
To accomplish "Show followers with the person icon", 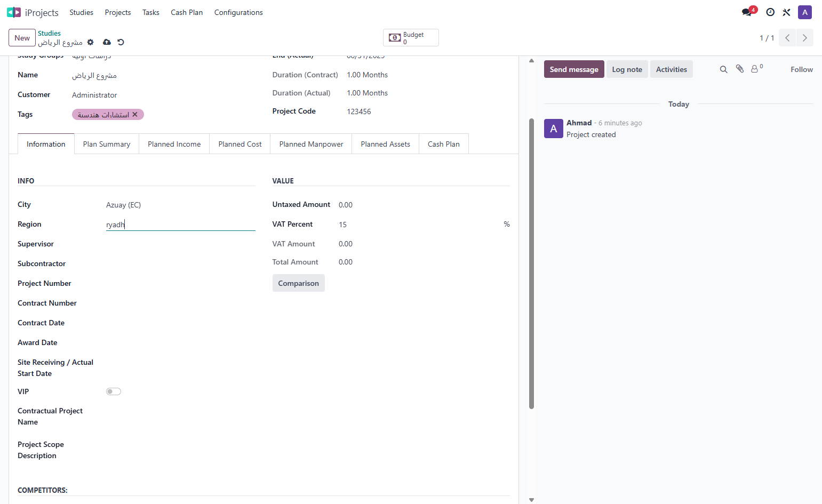I will [x=756, y=69].
